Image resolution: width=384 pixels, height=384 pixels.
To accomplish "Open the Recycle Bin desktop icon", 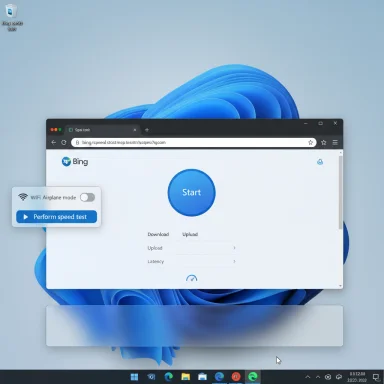I will coord(11,17).
